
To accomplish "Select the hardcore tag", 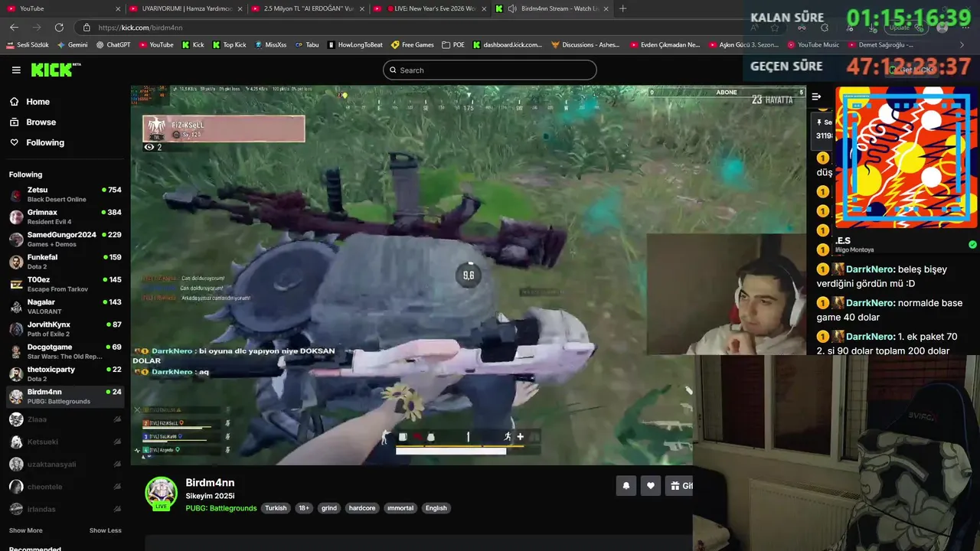I will (x=362, y=508).
